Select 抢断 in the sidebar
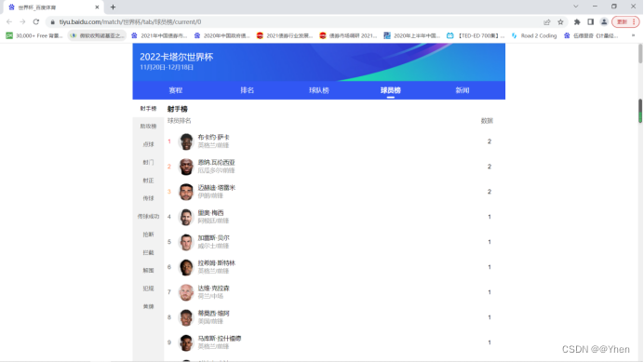This screenshot has height=362, width=644. (x=148, y=235)
